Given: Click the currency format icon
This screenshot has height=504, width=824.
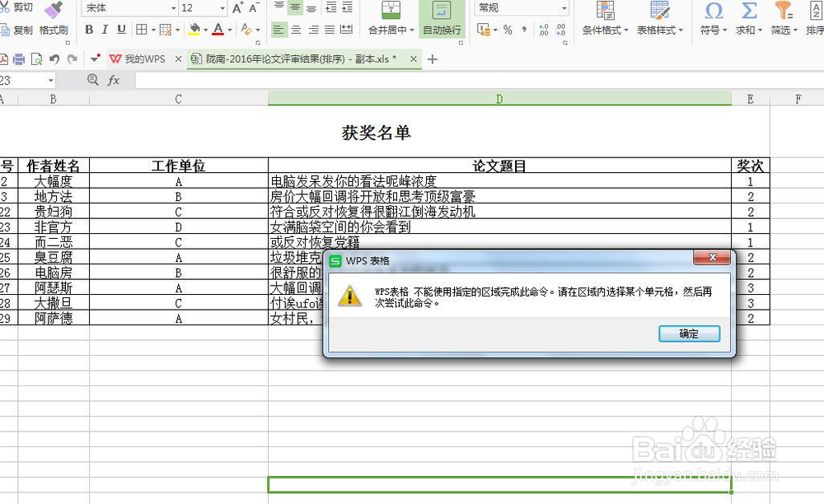Looking at the screenshot, I should tap(483, 30).
